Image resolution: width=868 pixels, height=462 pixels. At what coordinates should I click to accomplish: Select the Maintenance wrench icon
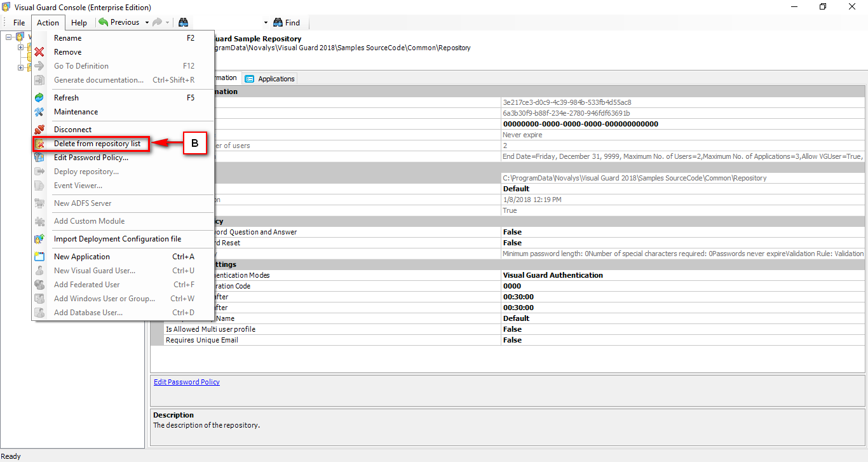[39, 111]
